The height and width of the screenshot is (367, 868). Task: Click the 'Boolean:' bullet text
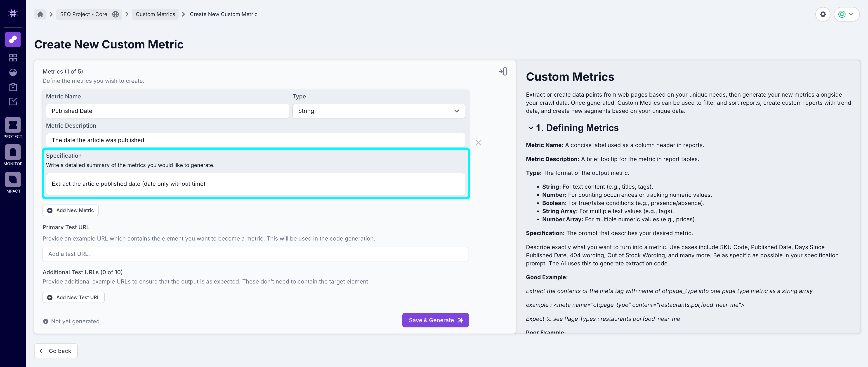tap(554, 203)
